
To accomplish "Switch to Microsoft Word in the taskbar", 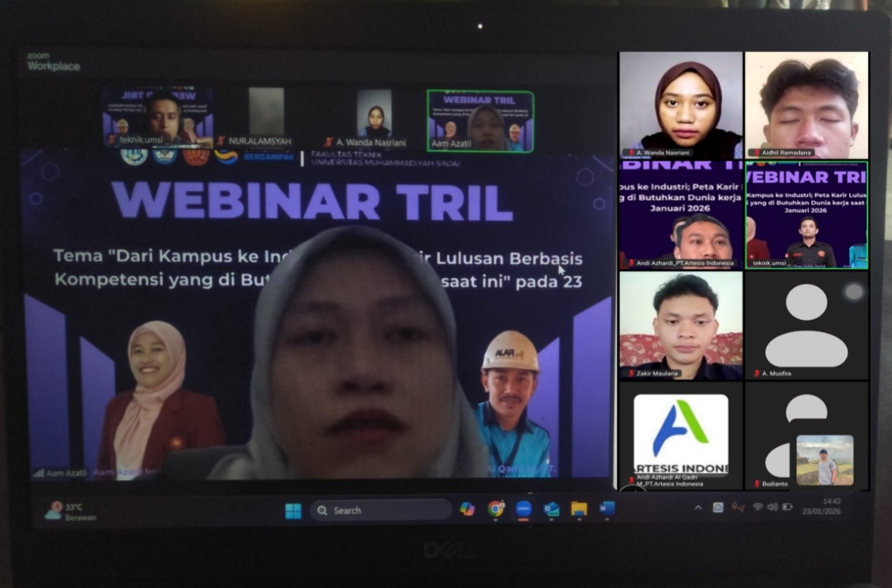I will (x=607, y=509).
